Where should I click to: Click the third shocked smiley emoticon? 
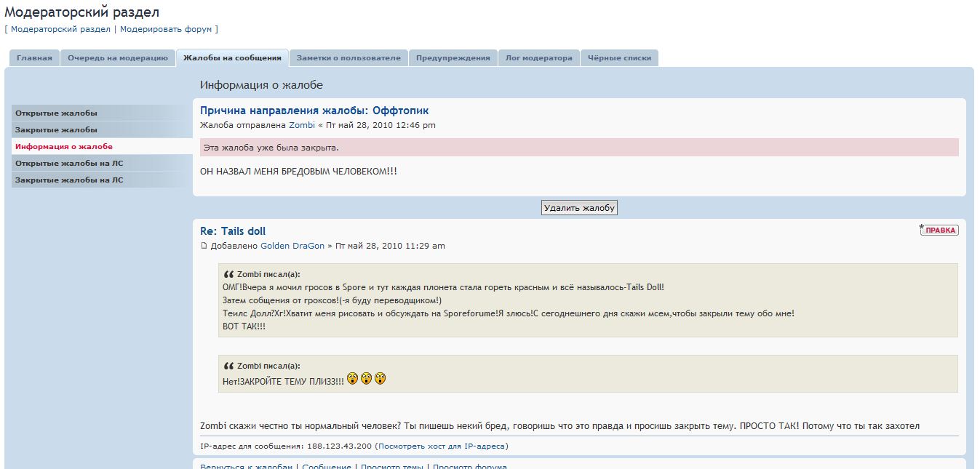click(x=380, y=378)
